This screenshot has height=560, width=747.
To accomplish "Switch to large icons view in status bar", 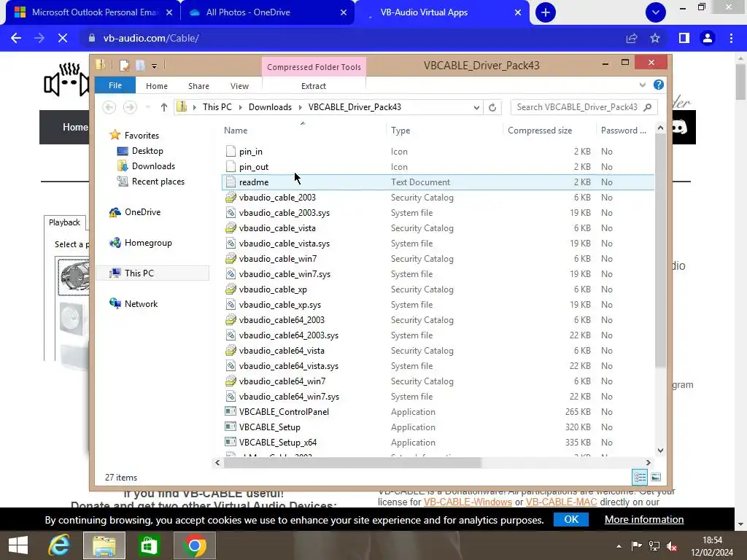I will click(x=656, y=477).
